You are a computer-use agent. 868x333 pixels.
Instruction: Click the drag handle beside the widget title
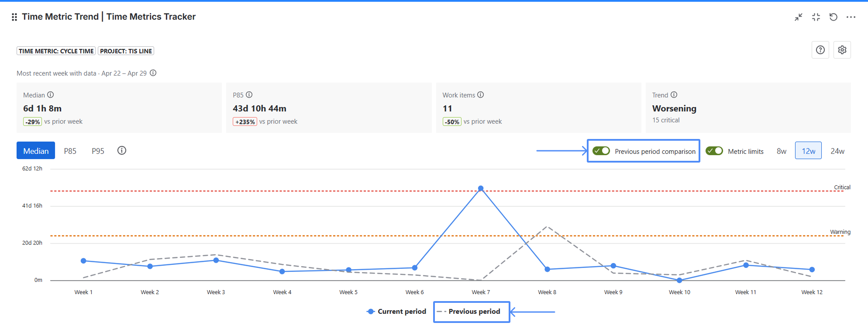[14, 17]
